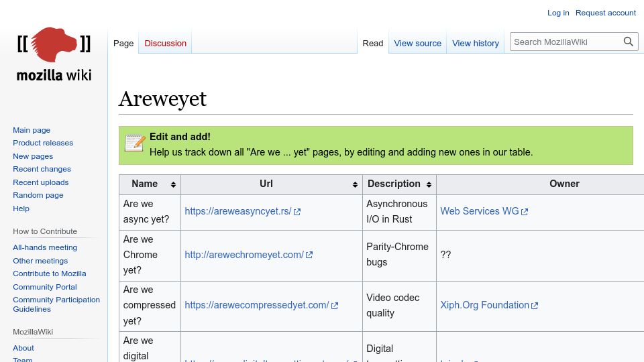Click the search magnifier icon
Screen dimensions: 644x362
coord(629,42)
